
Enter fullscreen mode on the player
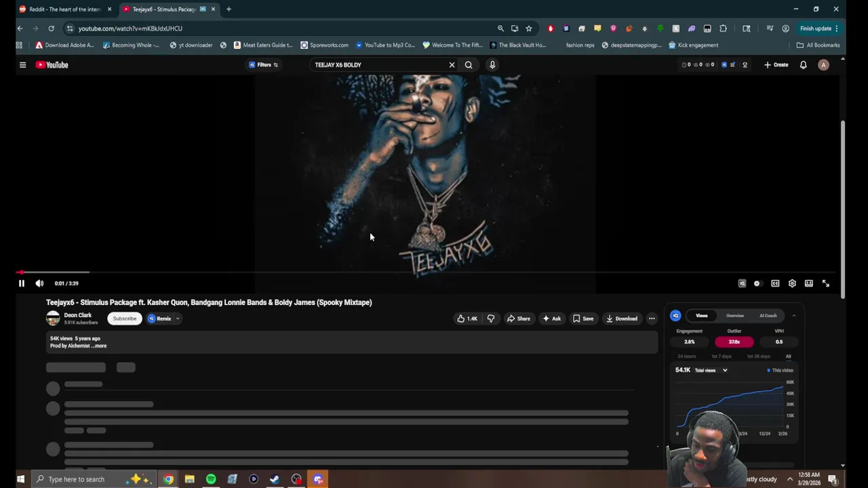pyautogui.click(x=826, y=283)
